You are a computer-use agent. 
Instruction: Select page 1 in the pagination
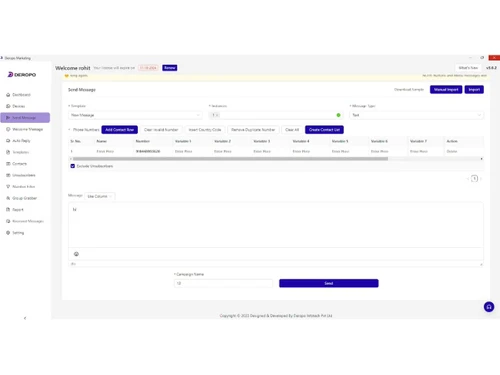tap(474, 179)
